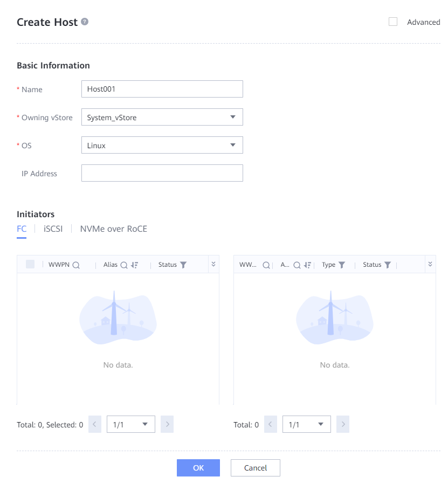Click the IP Address input field
The height and width of the screenshot is (477, 448).
pos(162,173)
